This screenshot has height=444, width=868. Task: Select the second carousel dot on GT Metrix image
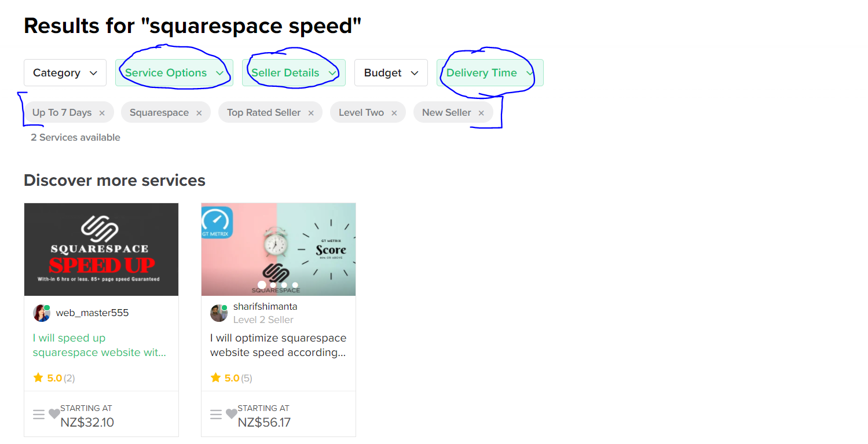273,285
